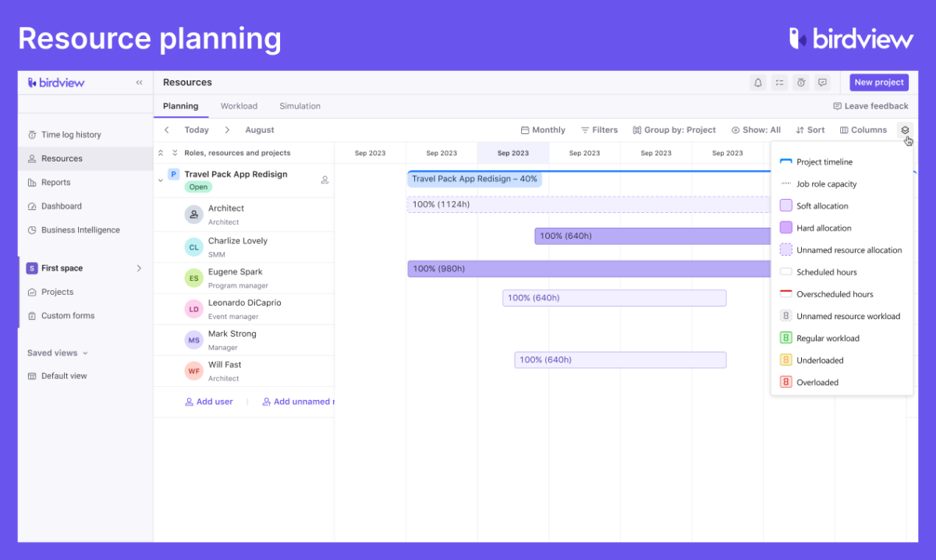
Task: Click Leonardo DiCaprio 100% (640h) bar
Action: pyautogui.click(x=615, y=298)
